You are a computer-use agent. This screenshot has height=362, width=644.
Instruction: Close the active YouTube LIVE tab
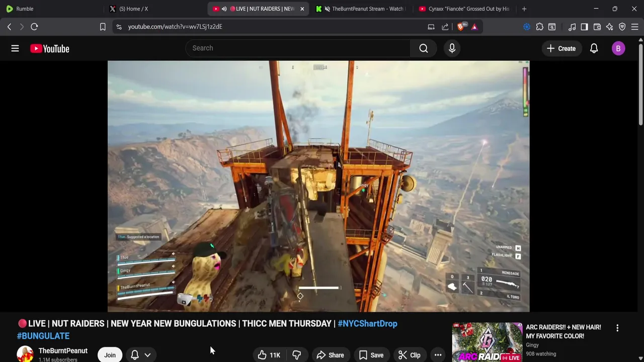tap(302, 9)
